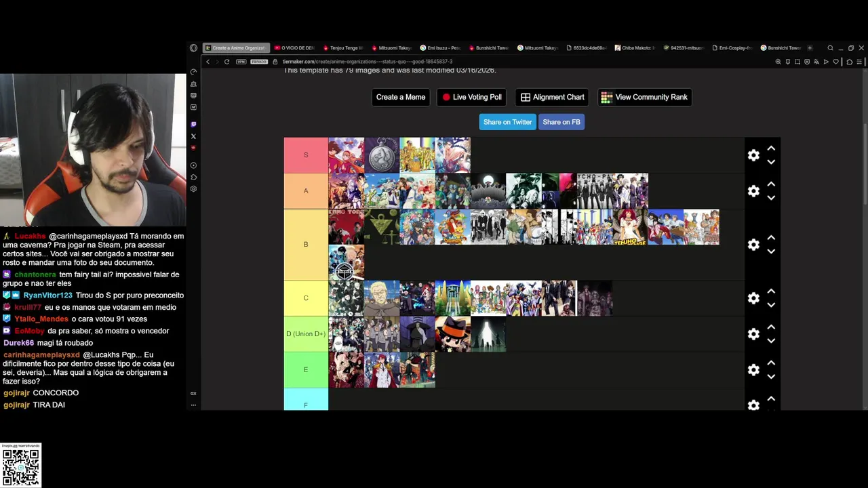Reload the current page
868x488 pixels.
(226, 62)
